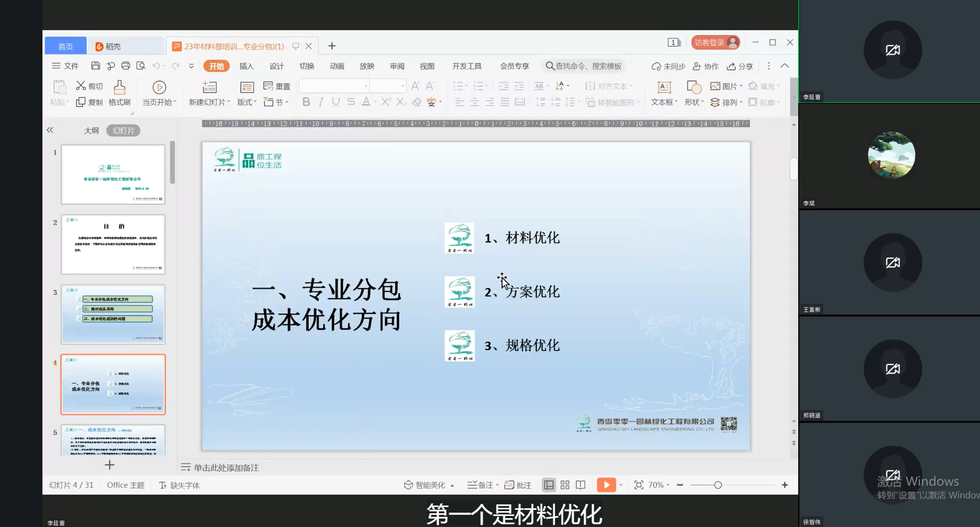The width and height of the screenshot is (980, 527).
Task: Click the Italic formatting icon
Action: pos(321,101)
